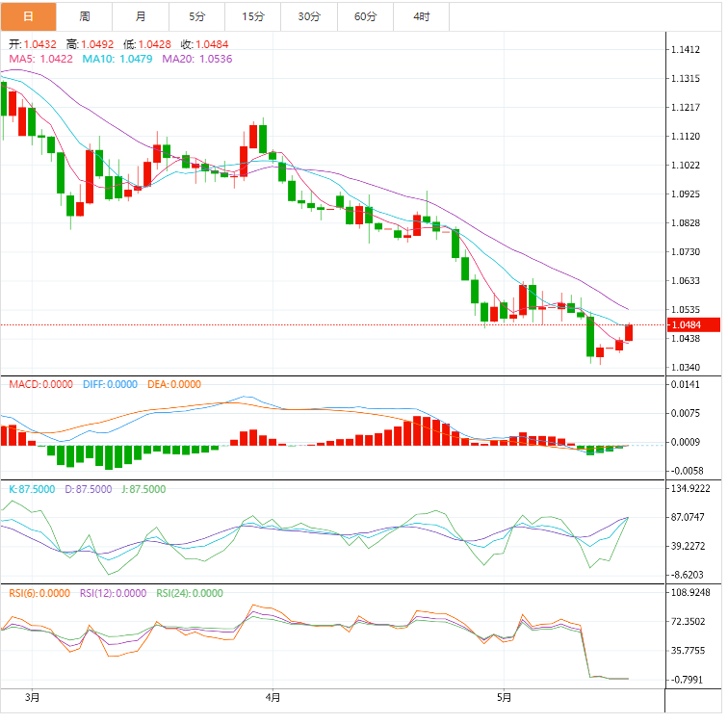Screen dimensions: 728x723
Task: Click the 0.0141 MACD axis label
Action: [x=686, y=384]
